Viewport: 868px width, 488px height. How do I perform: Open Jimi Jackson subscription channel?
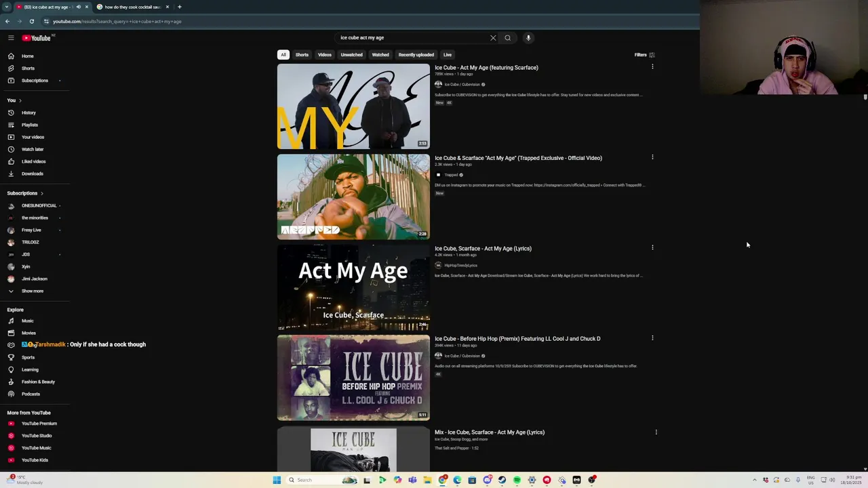point(35,279)
